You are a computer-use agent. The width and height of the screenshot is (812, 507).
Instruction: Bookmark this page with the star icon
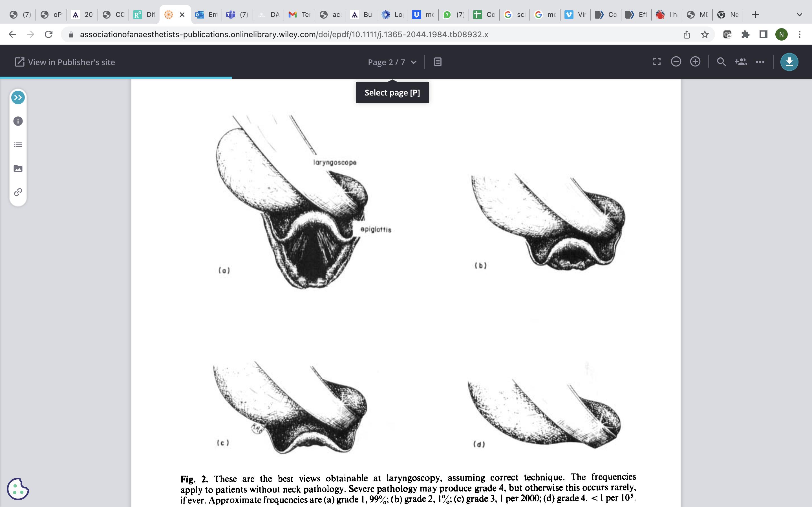coord(705,35)
